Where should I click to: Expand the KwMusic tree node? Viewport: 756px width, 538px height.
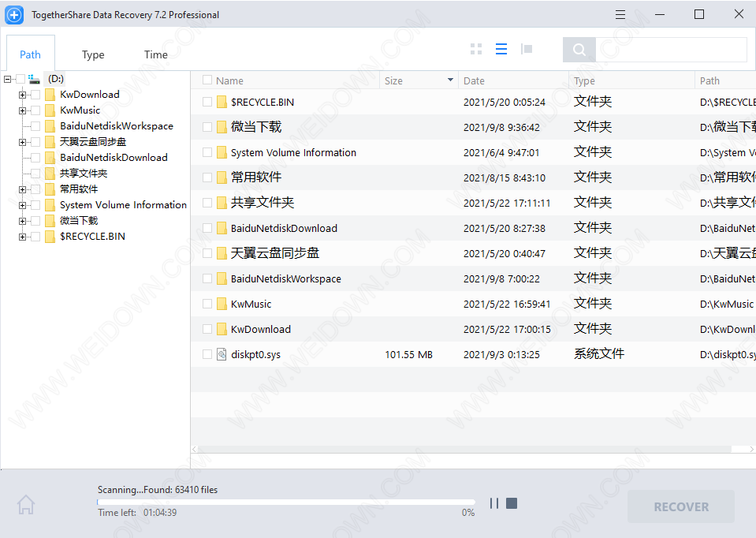(x=22, y=110)
